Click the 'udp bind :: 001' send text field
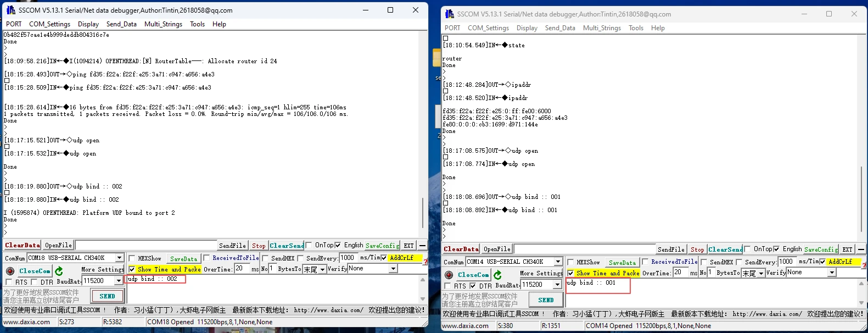 tap(597, 286)
